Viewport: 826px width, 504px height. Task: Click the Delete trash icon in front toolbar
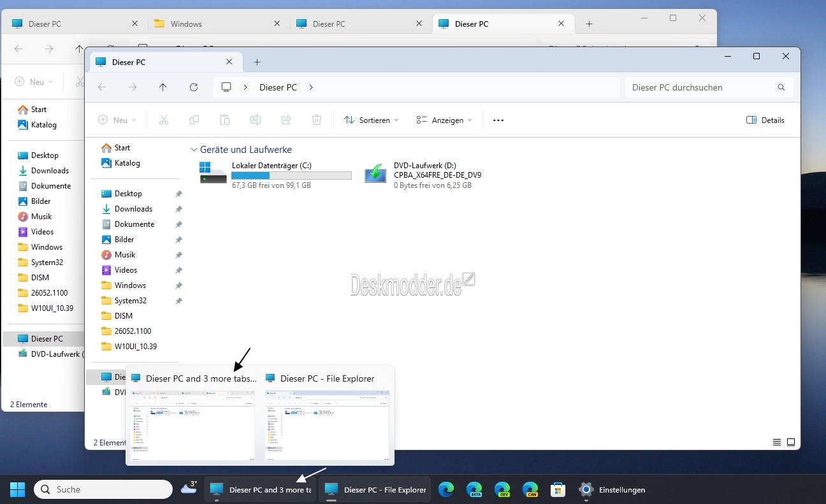(x=317, y=120)
